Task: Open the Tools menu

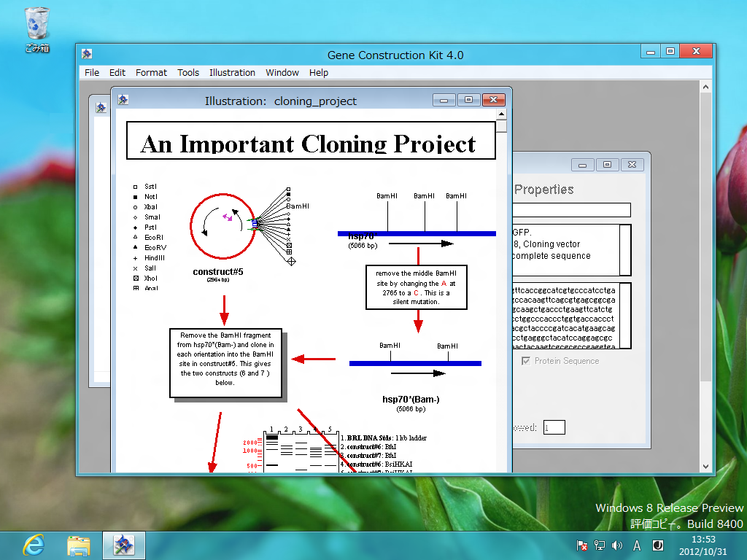Action: (x=188, y=72)
